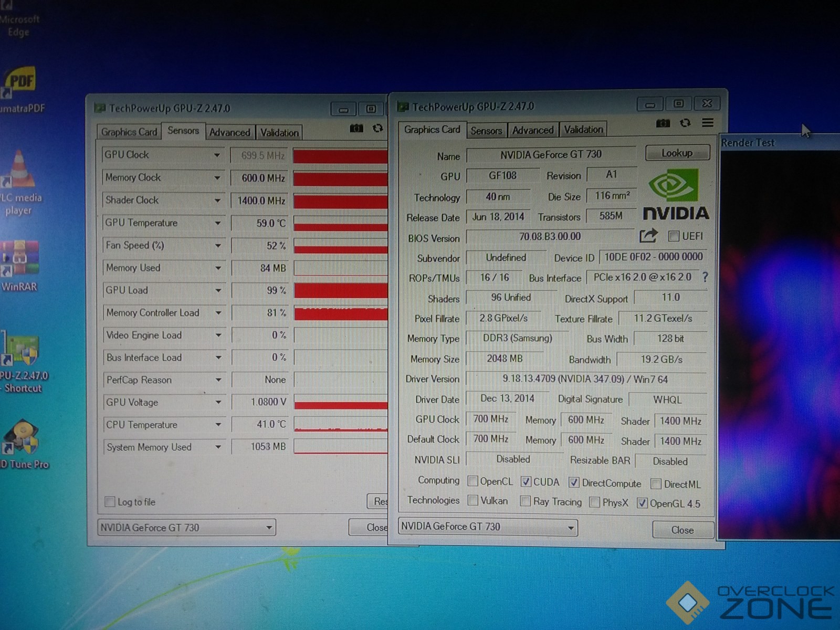Select Sensors tab in left window
This screenshot has width=840, height=630.
click(x=183, y=130)
